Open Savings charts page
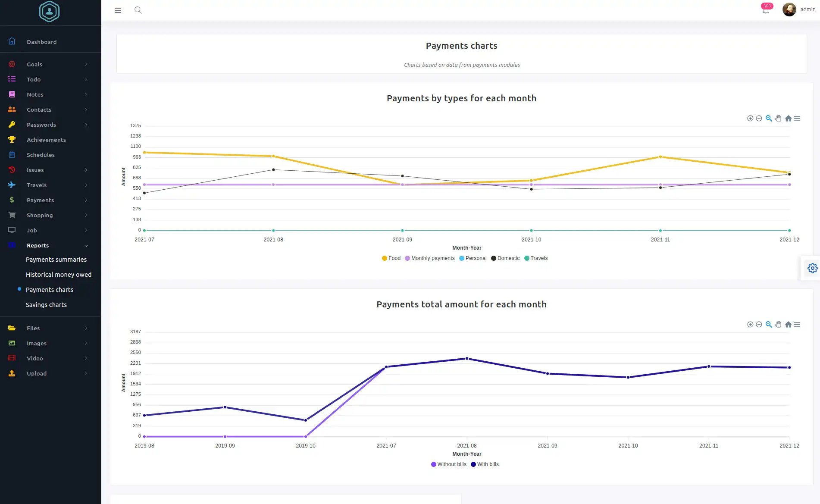 coord(46,305)
